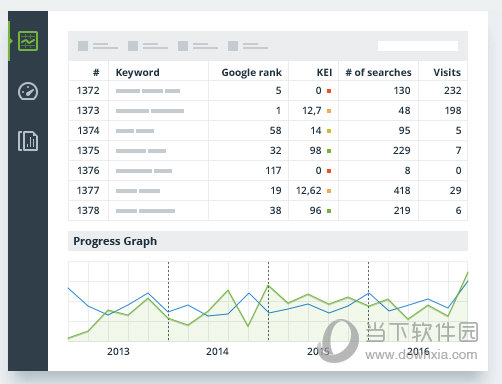
Task: Click searches value 229
Action: [x=402, y=150]
